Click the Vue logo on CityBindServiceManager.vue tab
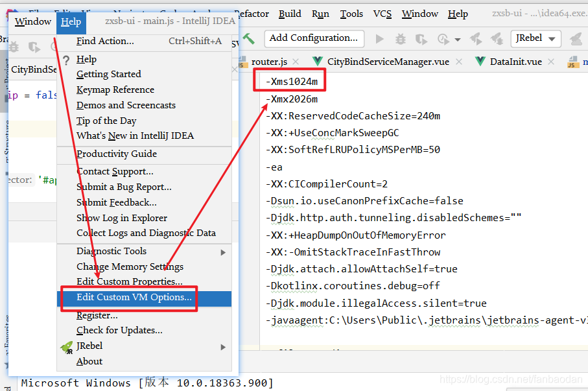Viewport: 588px width, 391px height. [317, 62]
